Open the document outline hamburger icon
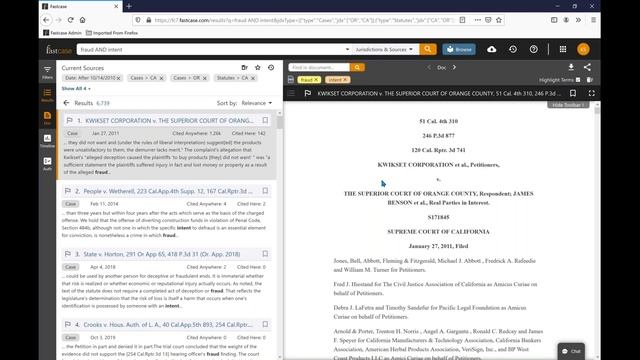The height and width of the screenshot is (360, 640). [x=291, y=93]
